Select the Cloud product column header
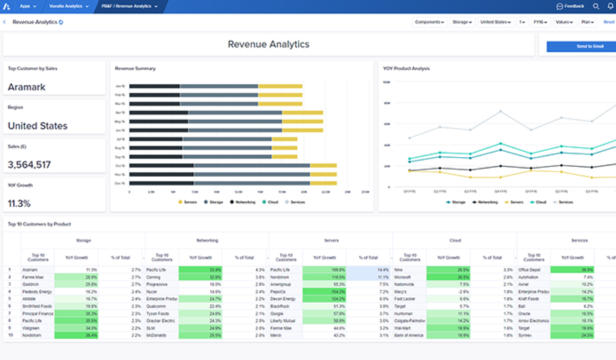The height and width of the screenshot is (360, 616). [x=455, y=241]
